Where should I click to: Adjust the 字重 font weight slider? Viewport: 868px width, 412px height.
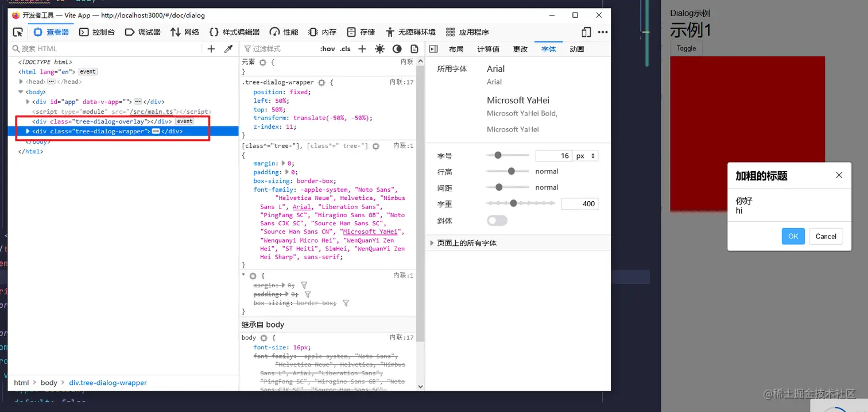[521, 203]
